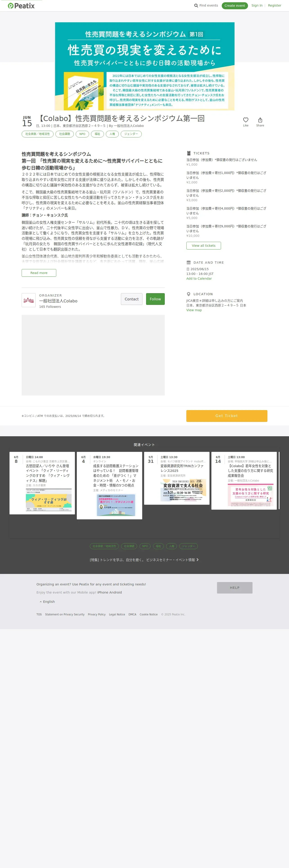Select the ¥5,000 ticket option
The height and width of the screenshot is (868, 289).
tap(226, 213)
